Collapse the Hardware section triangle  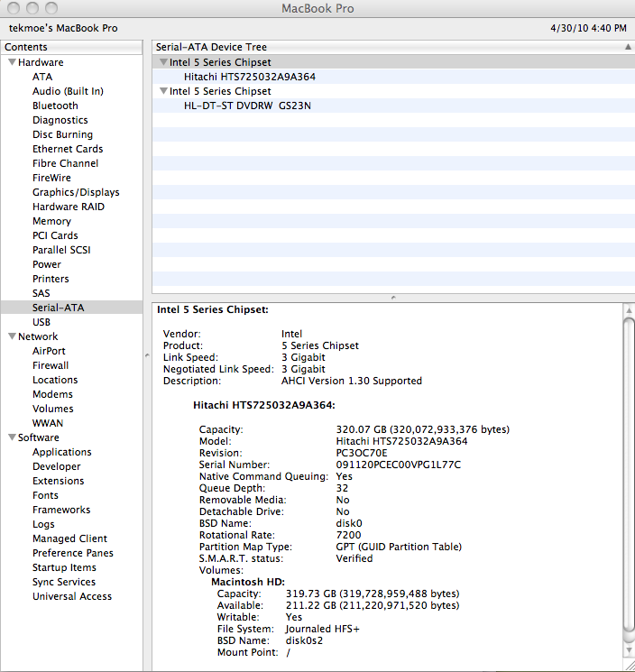point(12,62)
